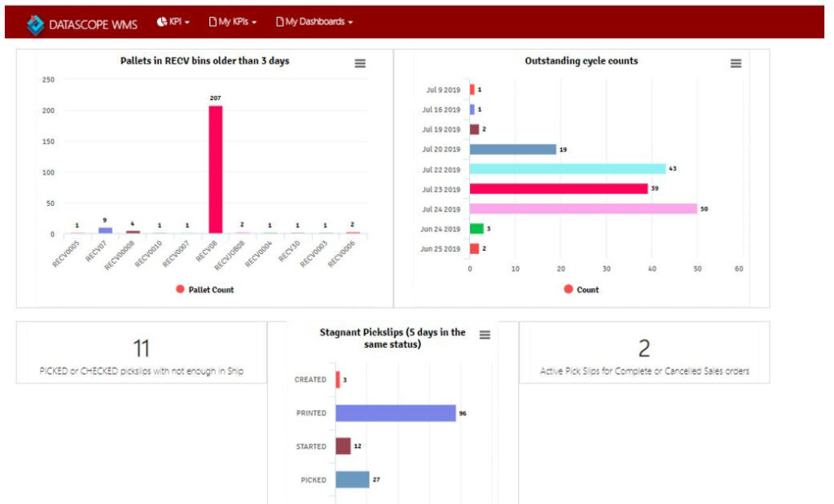
Task: Click the PICKED bar showing 27 pickslips
Action: [352, 480]
